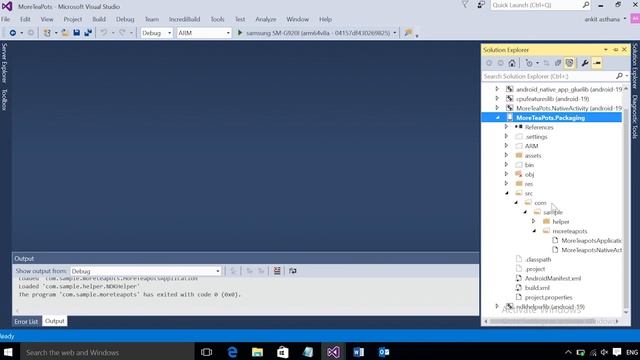640x360 pixels.
Task: Collapse the moreteapots folder
Action: (534, 231)
